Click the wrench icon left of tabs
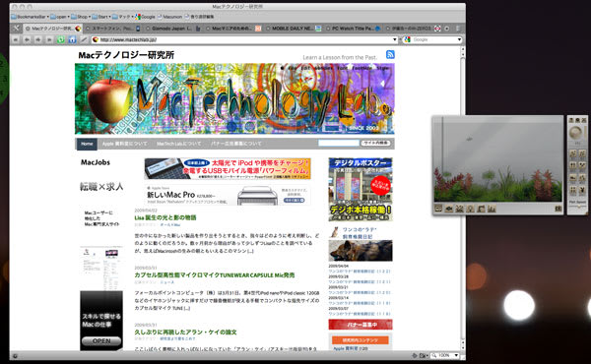The image size is (591, 364). (x=16, y=29)
